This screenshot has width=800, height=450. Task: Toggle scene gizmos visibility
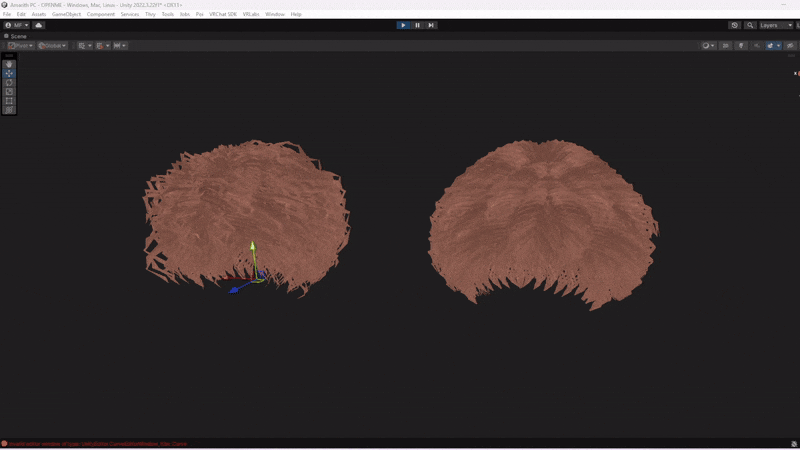pyautogui.click(x=790, y=45)
